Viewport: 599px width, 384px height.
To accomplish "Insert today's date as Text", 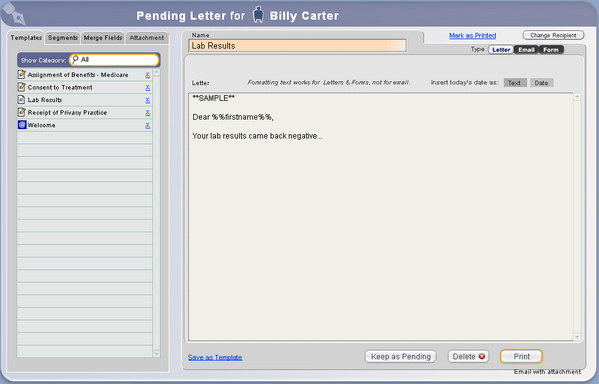I will tap(515, 83).
